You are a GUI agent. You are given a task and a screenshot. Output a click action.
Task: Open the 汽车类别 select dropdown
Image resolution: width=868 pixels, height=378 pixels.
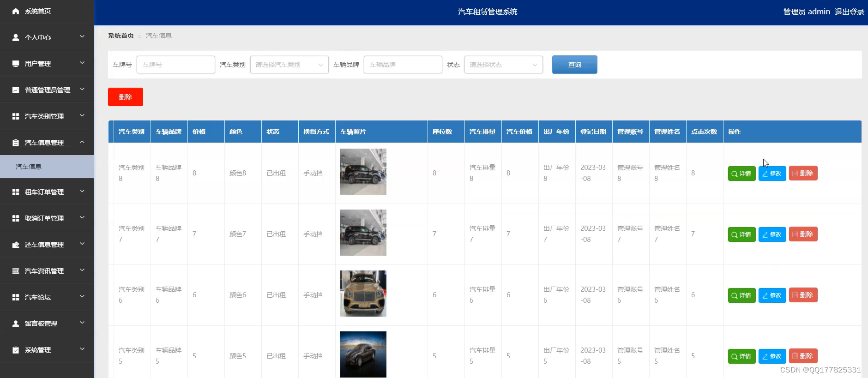tap(289, 65)
